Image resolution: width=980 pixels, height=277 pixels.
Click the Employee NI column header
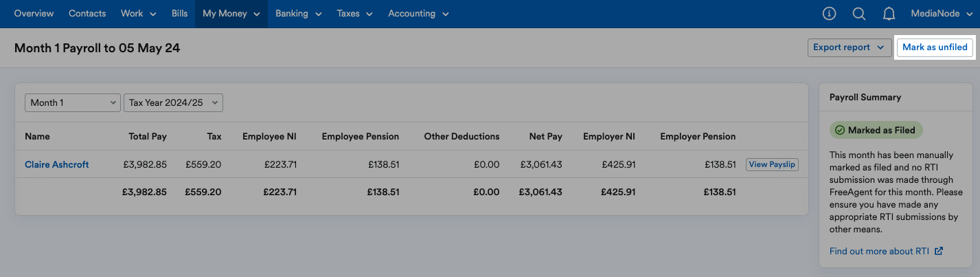coord(269,136)
